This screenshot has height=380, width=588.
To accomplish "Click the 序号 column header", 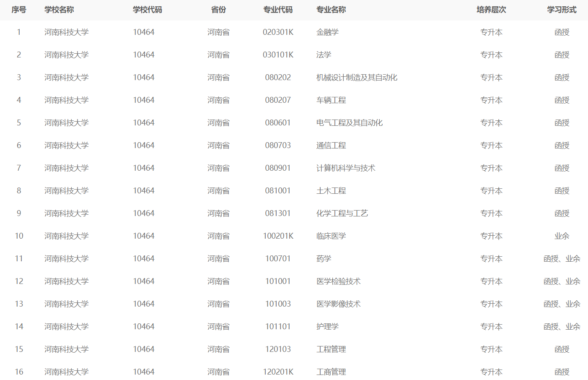I will tap(19, 10).
